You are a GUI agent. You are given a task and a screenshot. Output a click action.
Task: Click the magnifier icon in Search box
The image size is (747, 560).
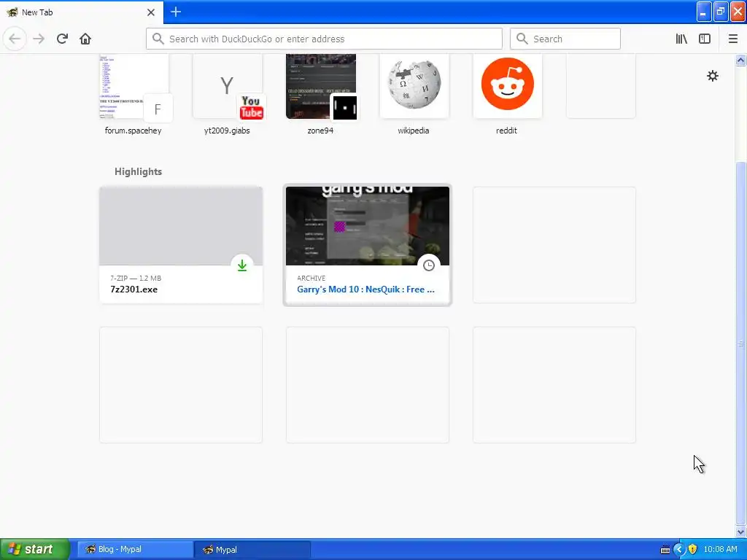pyautogui.click(x=522, y=39)
